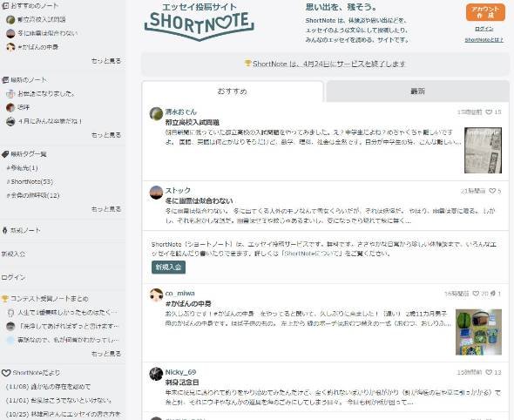Click the avatar beside 都立高校入試問題 in sidebar
Image resolution: width=514 pixels, height=420 pixels.
click(10, 20)
